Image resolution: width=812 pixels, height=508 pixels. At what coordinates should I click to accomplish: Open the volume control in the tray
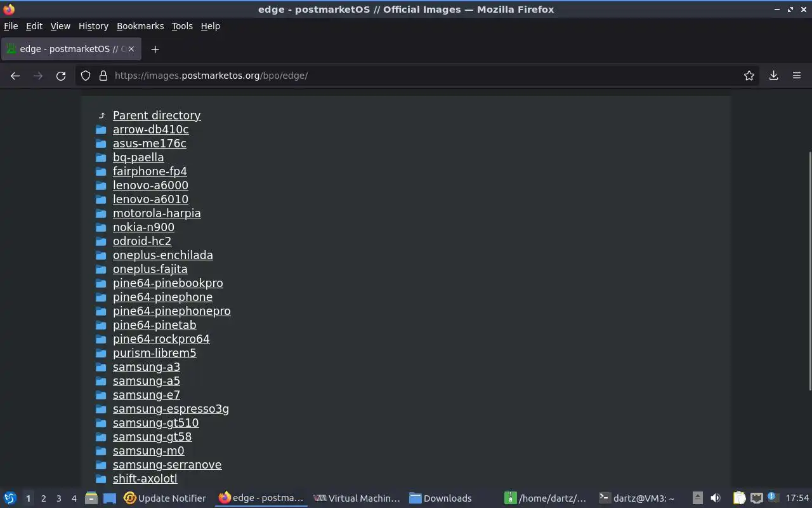(x=716, y=498)
